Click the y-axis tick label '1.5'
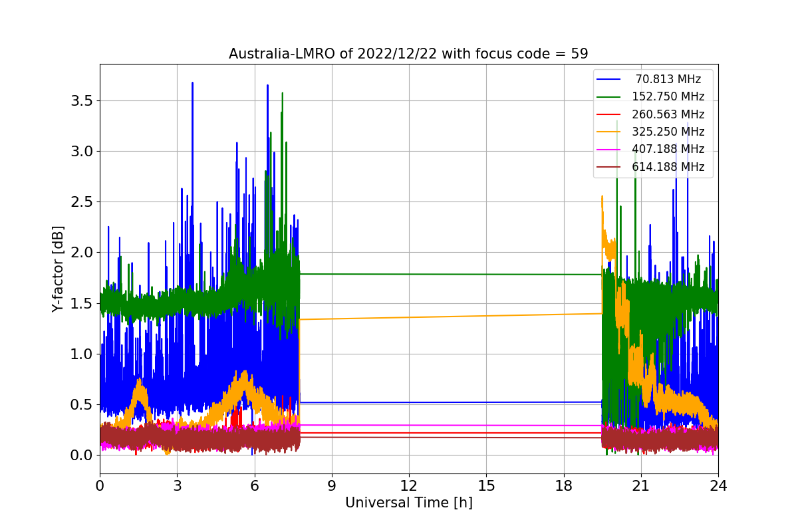 click(82, 303)
